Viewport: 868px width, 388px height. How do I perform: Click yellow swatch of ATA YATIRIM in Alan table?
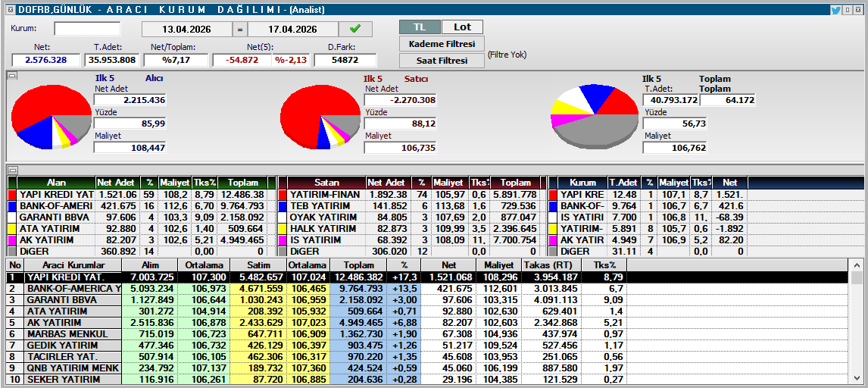[x=12, y=229]
